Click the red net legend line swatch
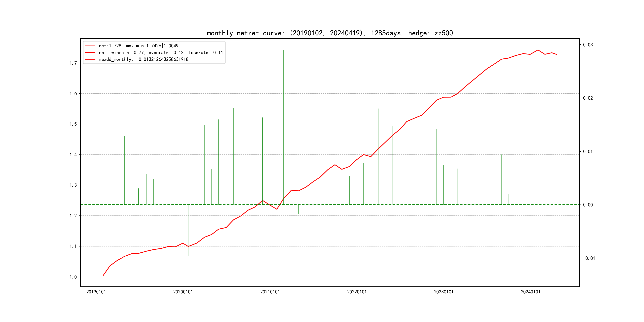The image size is (644, 322). pyautogui.click(x=90, y=46)
